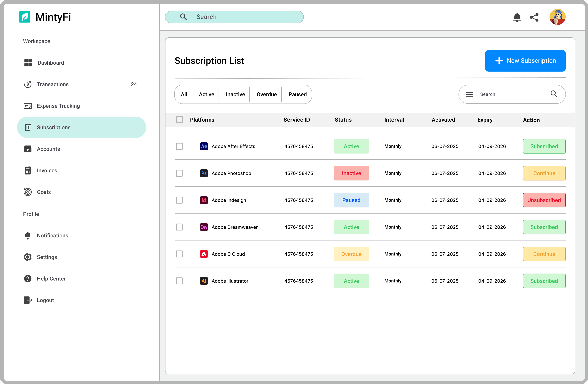Click Continue button for Adobe Photoshop
Viewport: 588px width, 384px height.
click(x=544, y=173)
